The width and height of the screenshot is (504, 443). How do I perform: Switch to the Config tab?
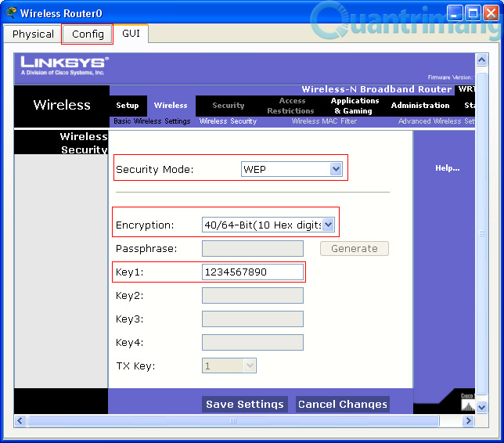88,34
